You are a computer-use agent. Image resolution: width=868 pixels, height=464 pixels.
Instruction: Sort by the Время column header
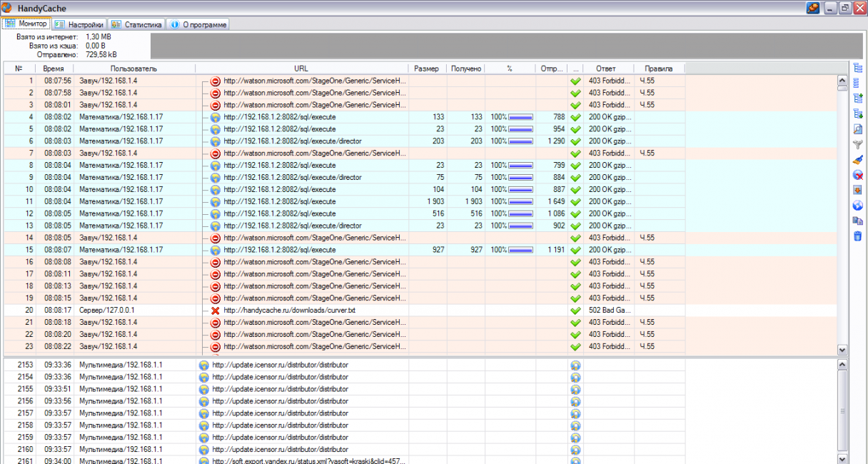54,69
